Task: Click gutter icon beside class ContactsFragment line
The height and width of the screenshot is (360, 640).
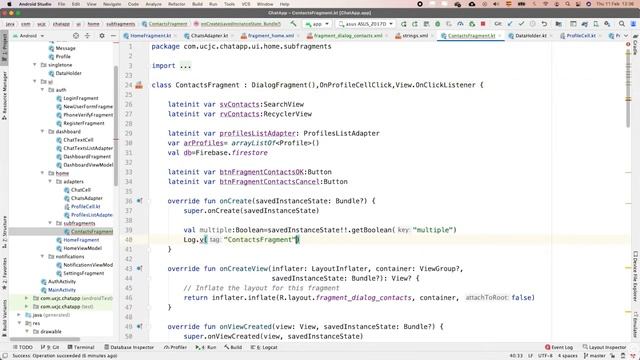Action: (139, 85)
